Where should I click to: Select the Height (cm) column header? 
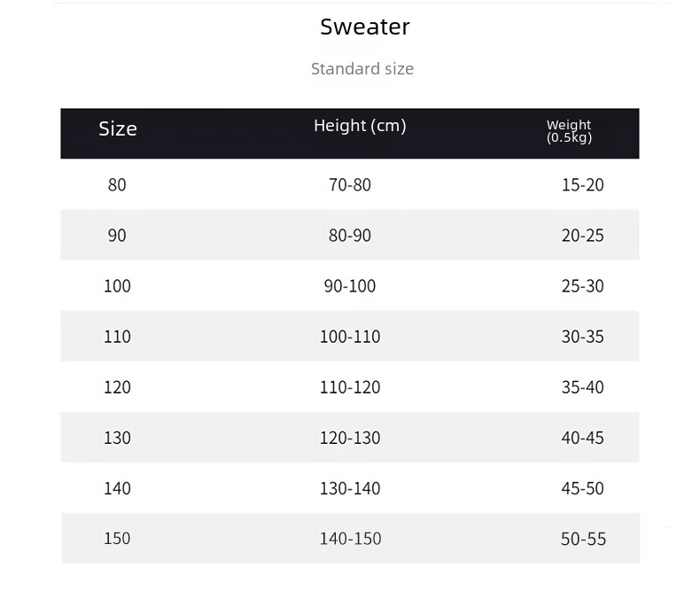pos(360,126)
